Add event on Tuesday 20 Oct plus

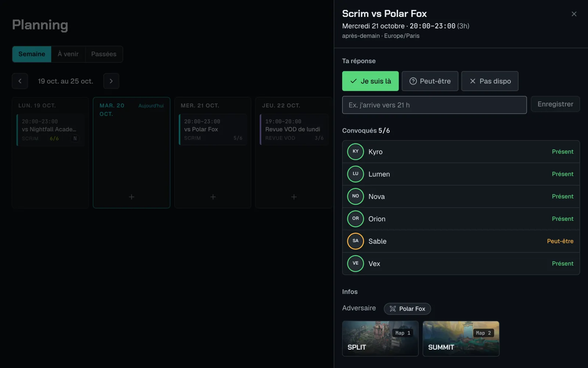132,197
